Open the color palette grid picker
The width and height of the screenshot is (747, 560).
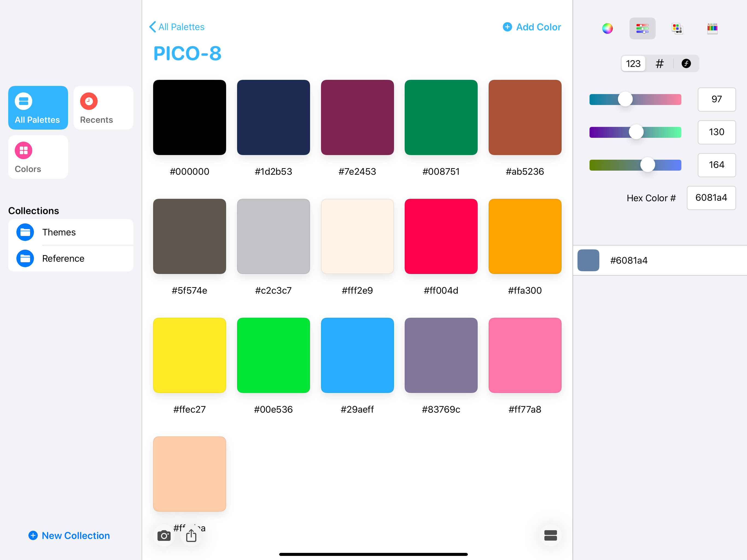677,28
